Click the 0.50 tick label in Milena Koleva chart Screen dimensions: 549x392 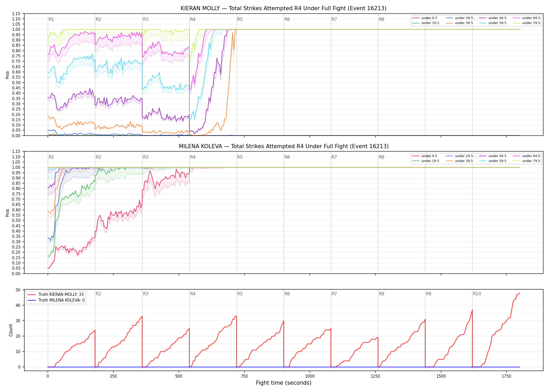16,221
